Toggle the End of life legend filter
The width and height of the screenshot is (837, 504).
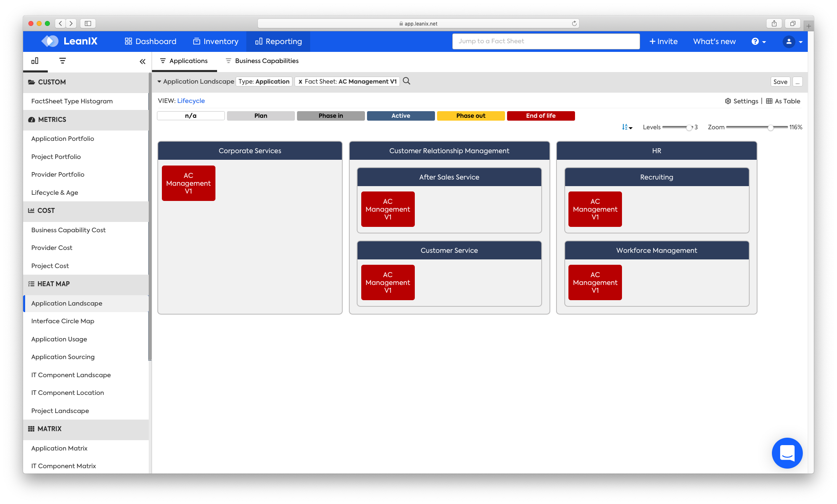point(540,116)
